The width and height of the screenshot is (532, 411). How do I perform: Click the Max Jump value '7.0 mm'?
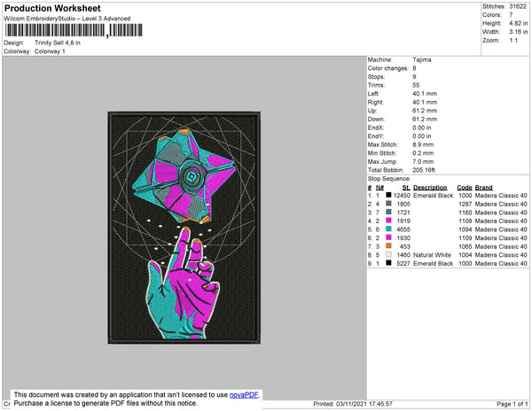tap(423, 161)
